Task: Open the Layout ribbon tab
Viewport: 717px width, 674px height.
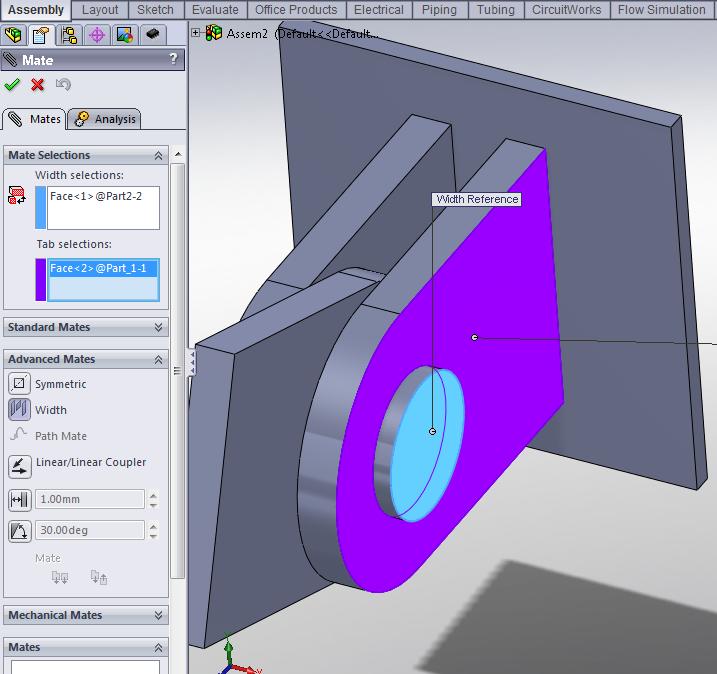Action: 100,10
